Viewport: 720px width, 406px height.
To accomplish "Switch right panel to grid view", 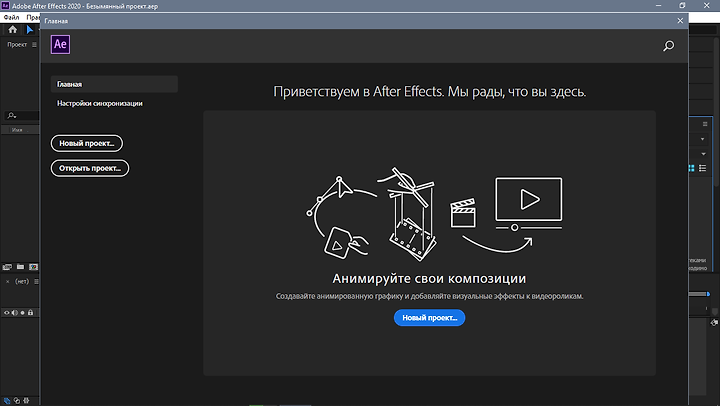I will pyautogui.click(x=692, y=169).
